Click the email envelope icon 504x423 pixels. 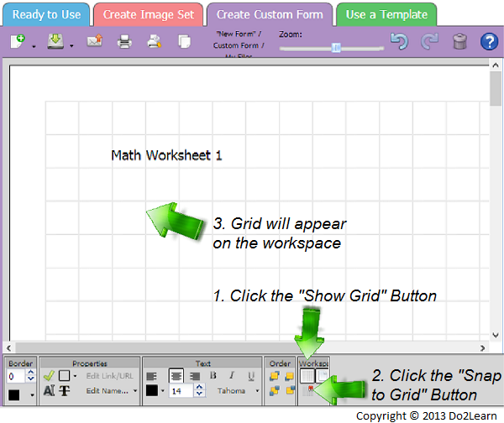[x=95, y=42]
